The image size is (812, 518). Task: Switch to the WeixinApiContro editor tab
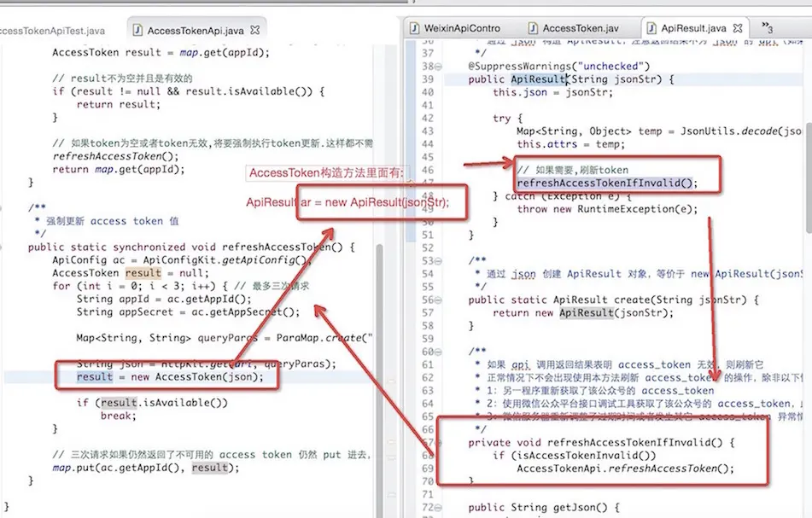(456, 28)
